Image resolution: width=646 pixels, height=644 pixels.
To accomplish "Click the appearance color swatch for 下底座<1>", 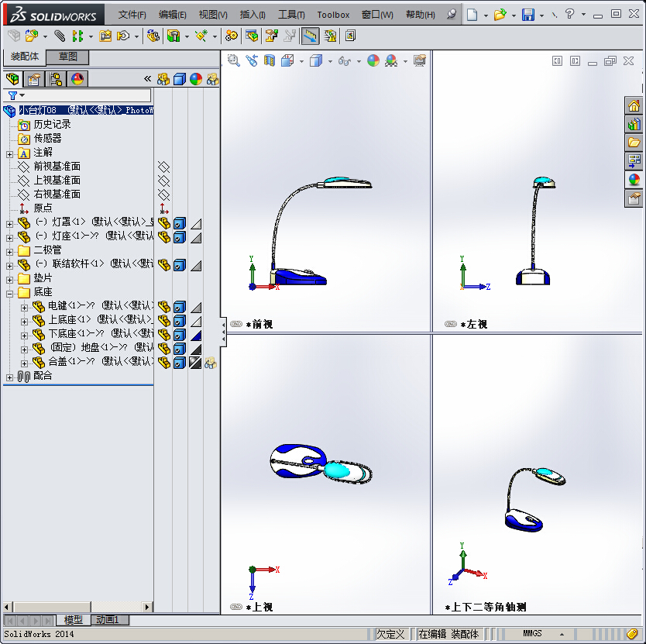I will pyautogui.click(x=196, y=336).
